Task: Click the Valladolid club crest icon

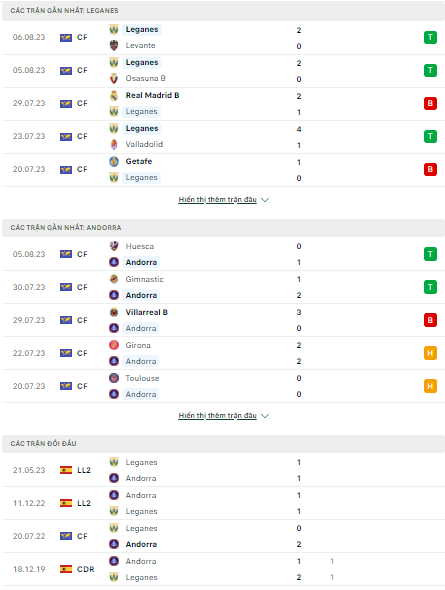Action: click(114, 144)
